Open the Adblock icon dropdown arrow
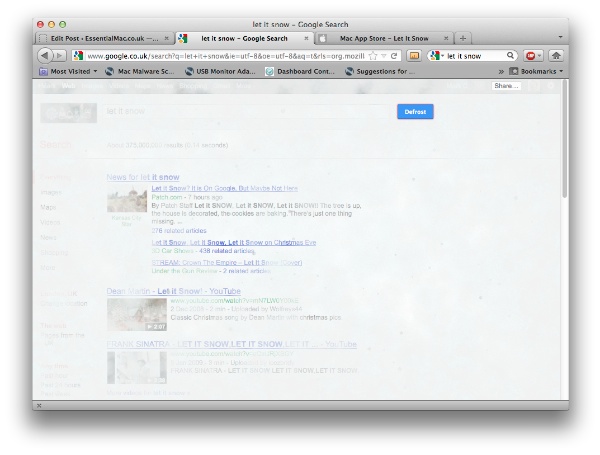 click(x=539, y=56)
